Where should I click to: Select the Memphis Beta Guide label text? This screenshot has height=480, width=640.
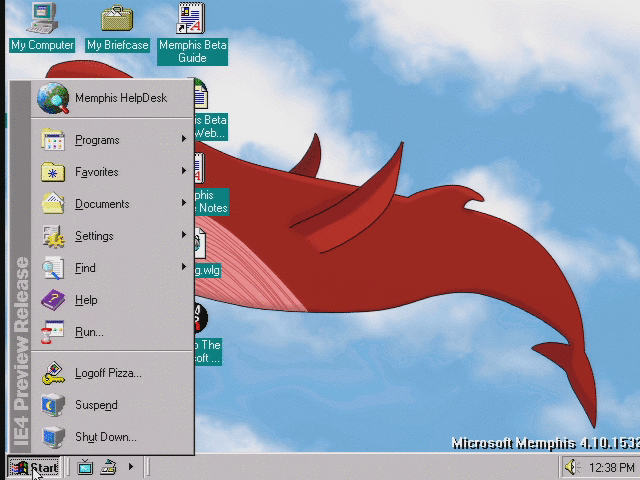tap(192, 51)
